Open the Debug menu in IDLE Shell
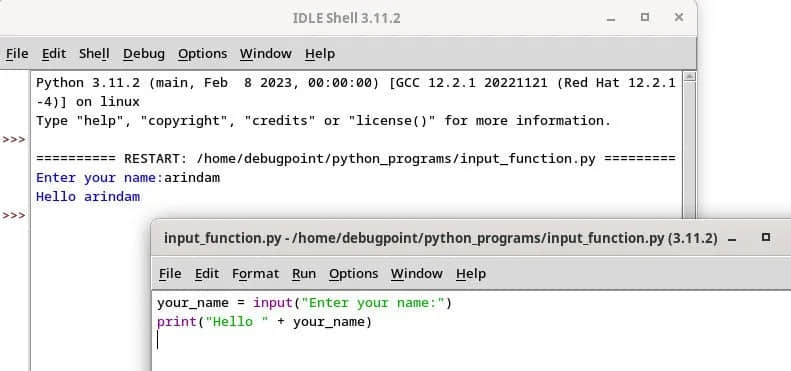Screen dimensions: 791x371 [x=144, y=54]
